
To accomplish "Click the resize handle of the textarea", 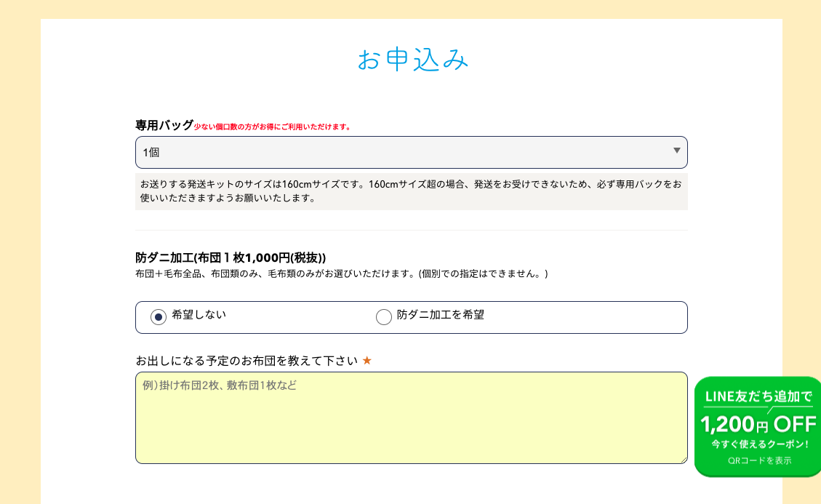I will (x=684, y=458).
